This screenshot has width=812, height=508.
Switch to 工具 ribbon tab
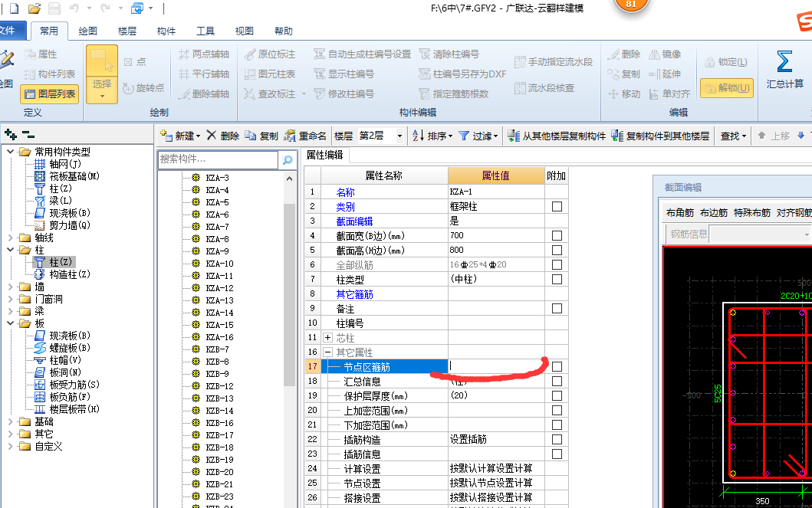tap(205, 31)
